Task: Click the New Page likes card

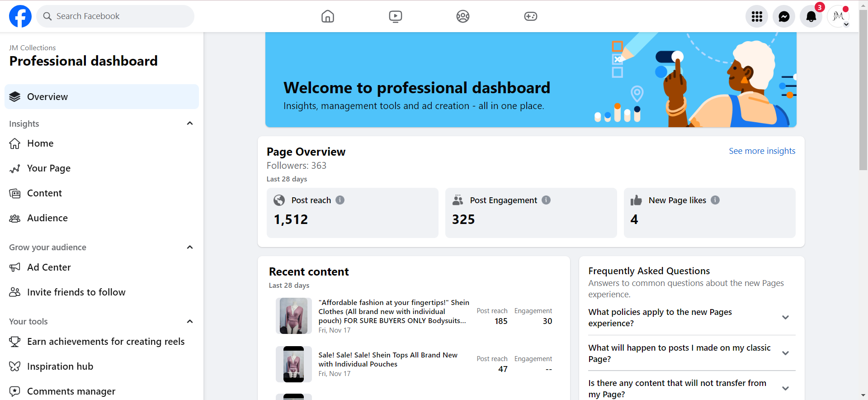Action: [710, 213]
